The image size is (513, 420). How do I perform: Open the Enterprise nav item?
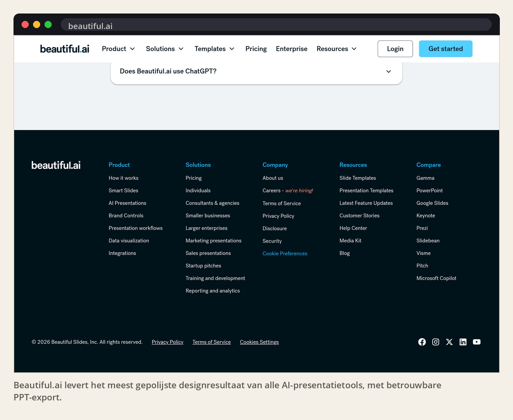pos(292,49)
